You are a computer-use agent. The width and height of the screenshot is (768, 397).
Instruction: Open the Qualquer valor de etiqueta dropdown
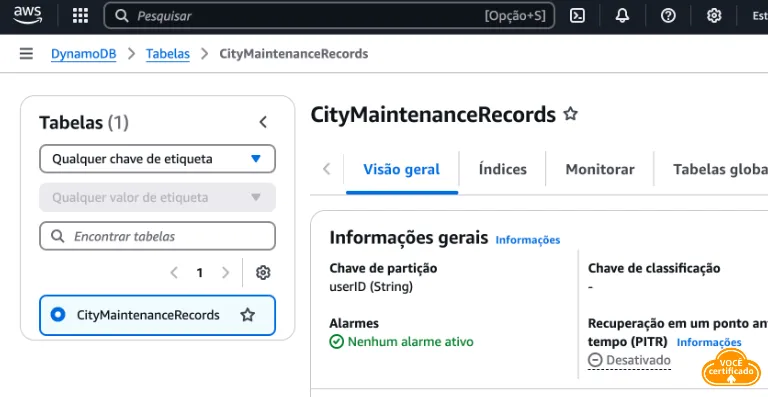[157, 197]
